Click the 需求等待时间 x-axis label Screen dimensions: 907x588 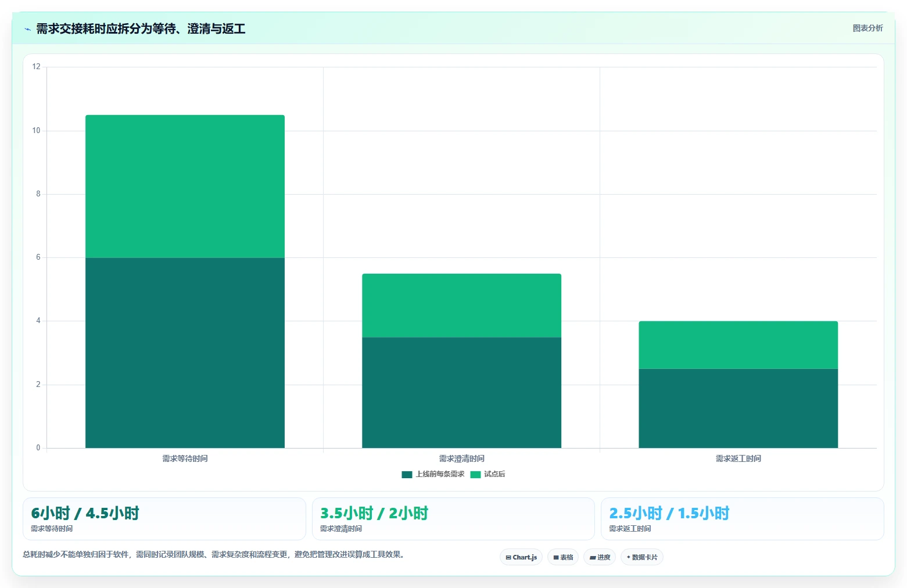185,459
